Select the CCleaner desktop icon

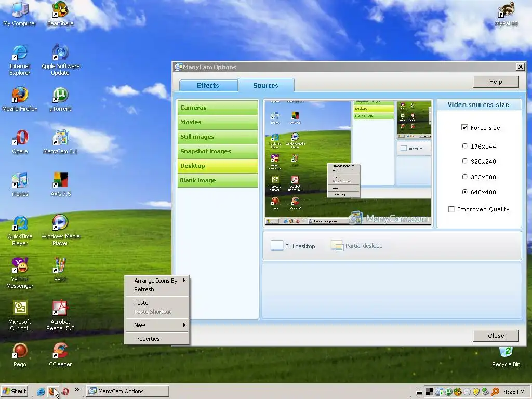[60, 355]
